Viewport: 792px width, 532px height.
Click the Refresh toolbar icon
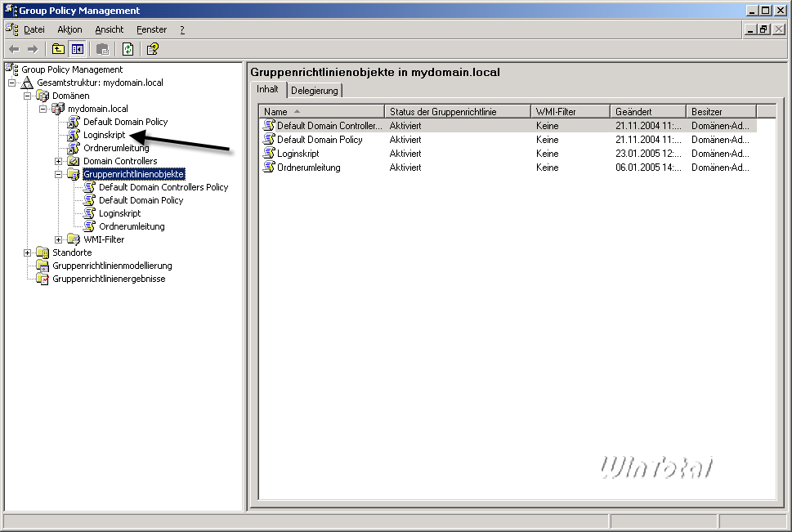click(x=128, y=49)
